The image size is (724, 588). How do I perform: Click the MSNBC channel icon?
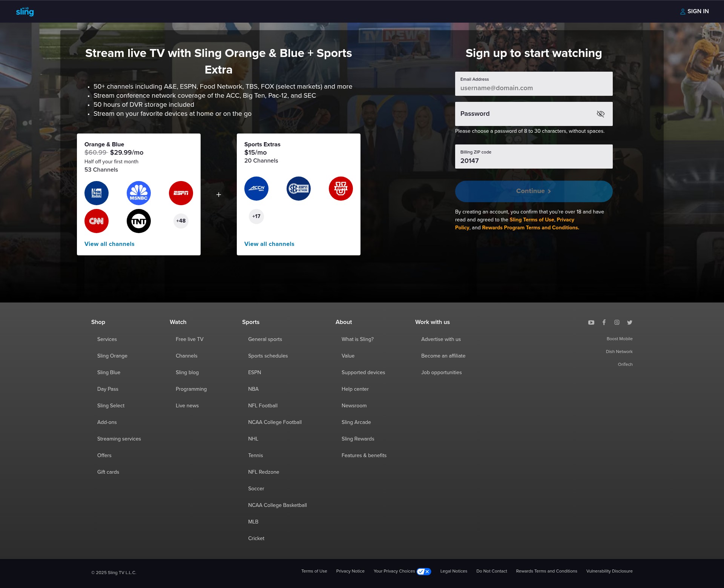tap(139, 193)
